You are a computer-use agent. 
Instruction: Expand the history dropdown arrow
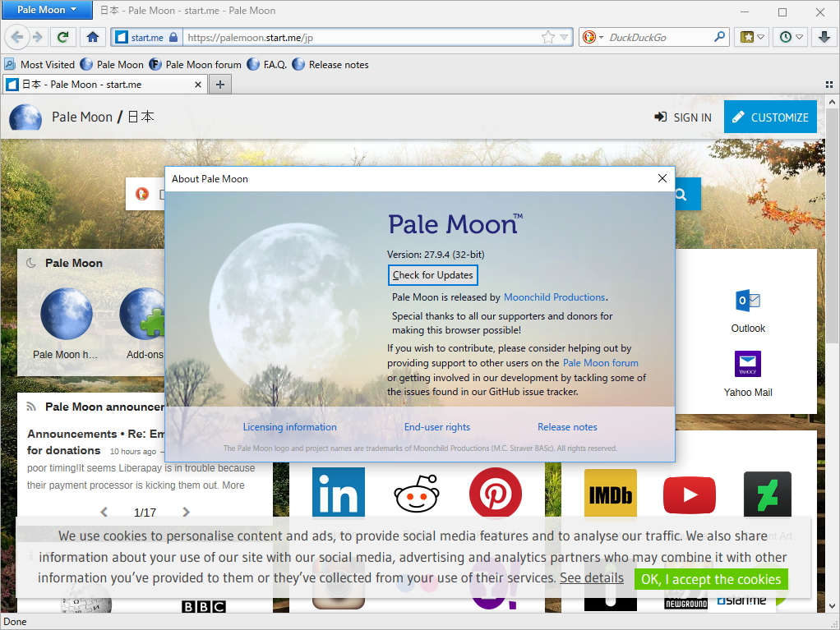(796, 37)
